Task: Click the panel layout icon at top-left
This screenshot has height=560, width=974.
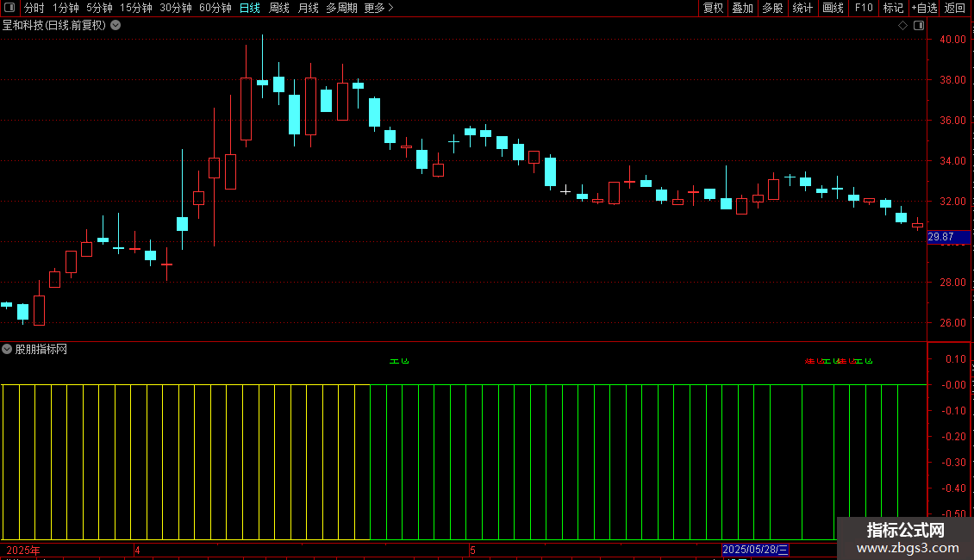Action: click(9, 8)
